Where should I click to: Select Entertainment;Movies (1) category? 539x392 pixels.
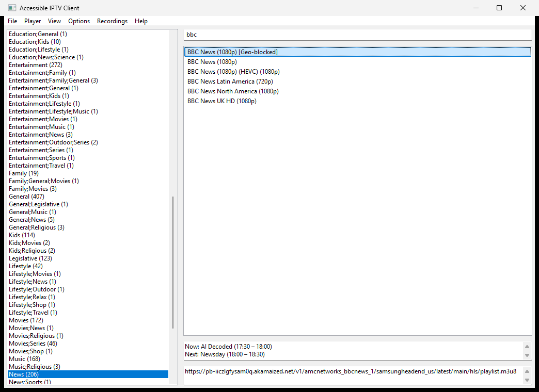[88, 119]
